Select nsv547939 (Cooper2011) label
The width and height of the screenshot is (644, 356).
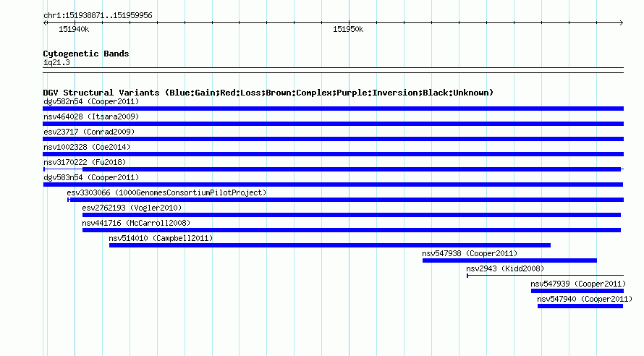pyautogui.click(x=578, y=284)
